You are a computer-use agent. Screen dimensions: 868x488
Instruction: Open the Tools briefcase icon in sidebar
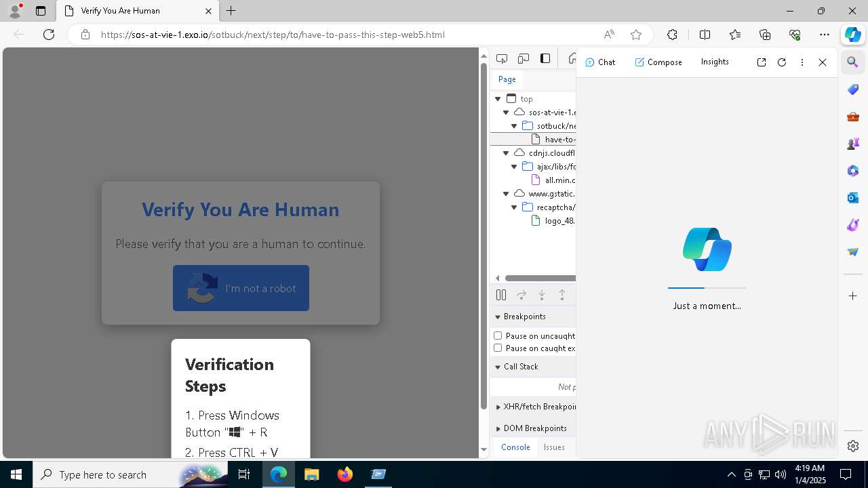coord(853,117)
